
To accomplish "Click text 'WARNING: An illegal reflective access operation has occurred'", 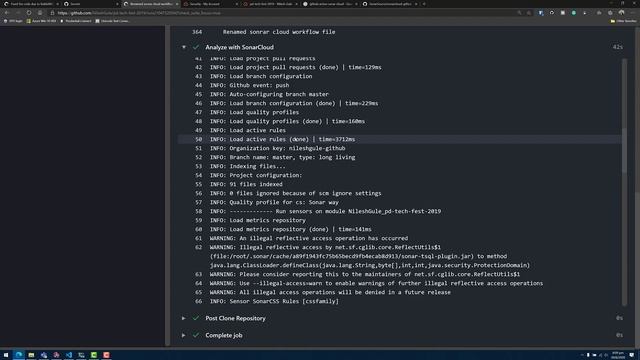I will point(309,238).
